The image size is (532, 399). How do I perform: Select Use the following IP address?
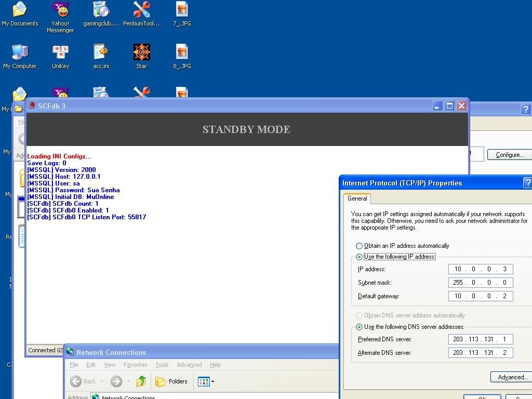pyautogui.click(x=395, y=257)
